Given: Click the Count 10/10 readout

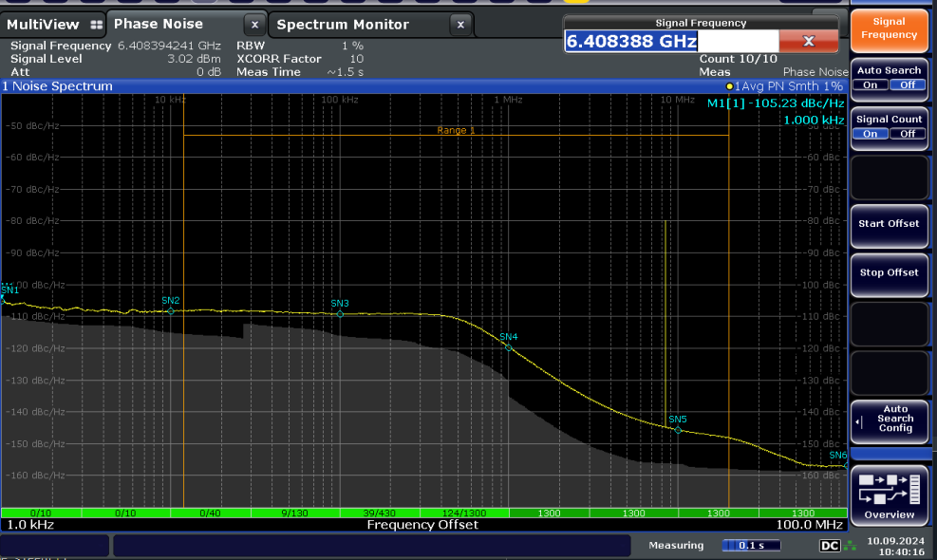Looking at the screenshot, I should pyautogui.click(x=738, y=59).
